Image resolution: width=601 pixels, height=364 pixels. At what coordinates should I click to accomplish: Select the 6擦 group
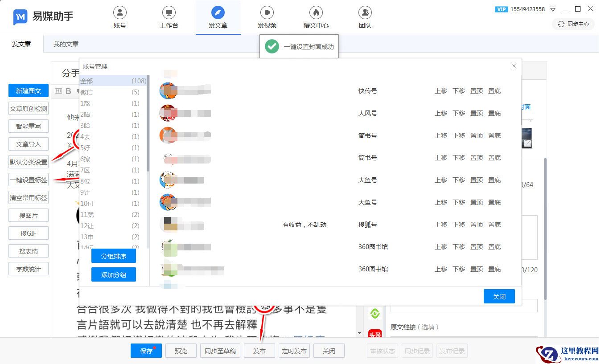[113, 159]
